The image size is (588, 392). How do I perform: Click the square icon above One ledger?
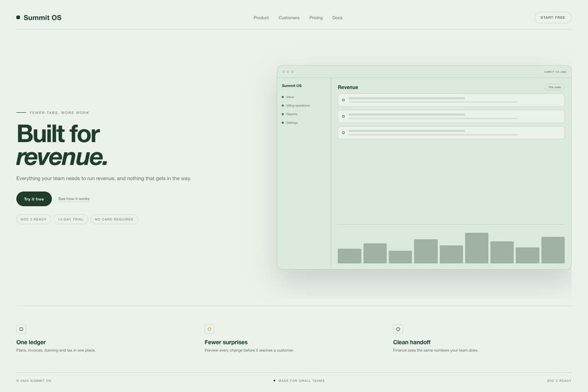(x=21, y=329)
